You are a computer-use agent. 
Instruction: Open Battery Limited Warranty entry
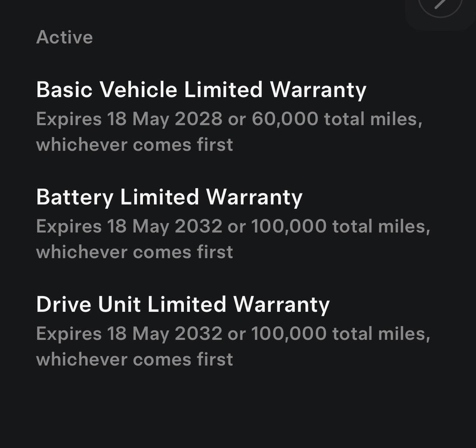[169, 197]
